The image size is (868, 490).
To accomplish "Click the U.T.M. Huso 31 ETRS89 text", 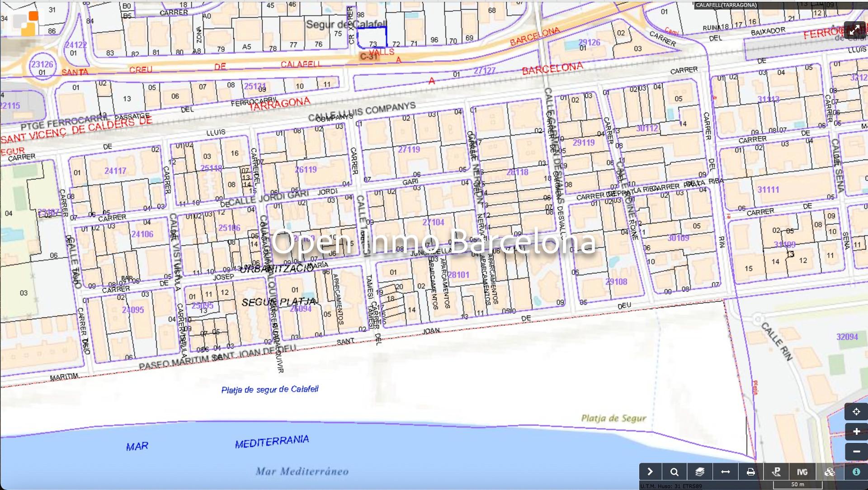I will (671, 486).
